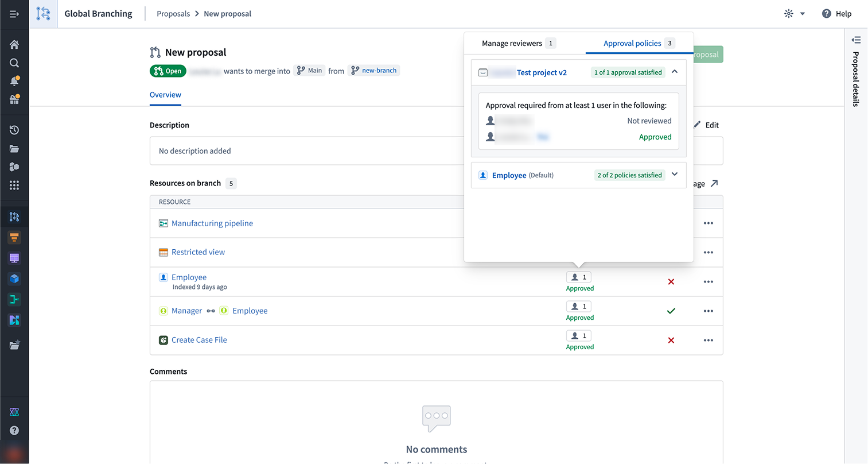This screenshot has height=464, width=868.
Task: Open the Manager link type resource
Action: [x=186, y=311]
